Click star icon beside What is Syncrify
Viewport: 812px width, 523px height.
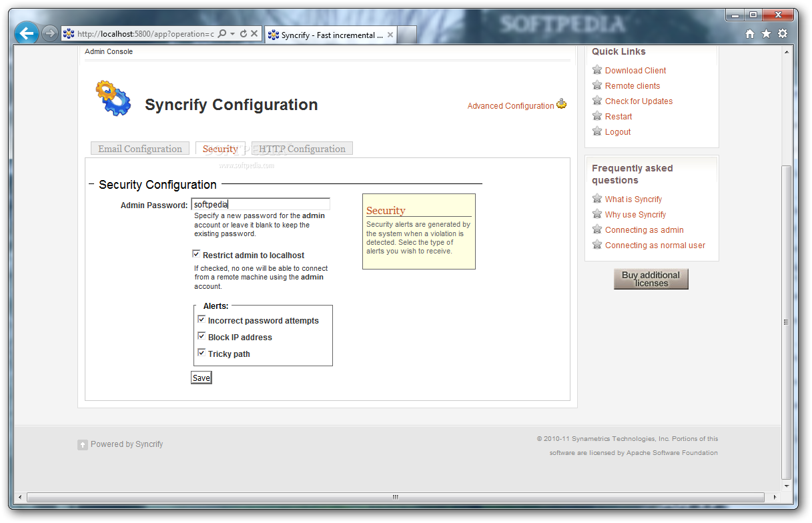pyautogui.click(x=597, y=198)
